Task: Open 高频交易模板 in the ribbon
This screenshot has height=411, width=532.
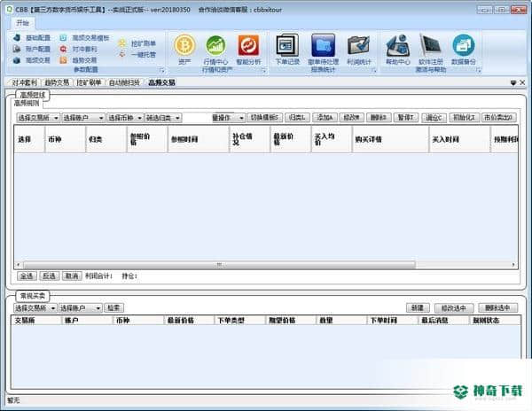Action: coord(84,38)
